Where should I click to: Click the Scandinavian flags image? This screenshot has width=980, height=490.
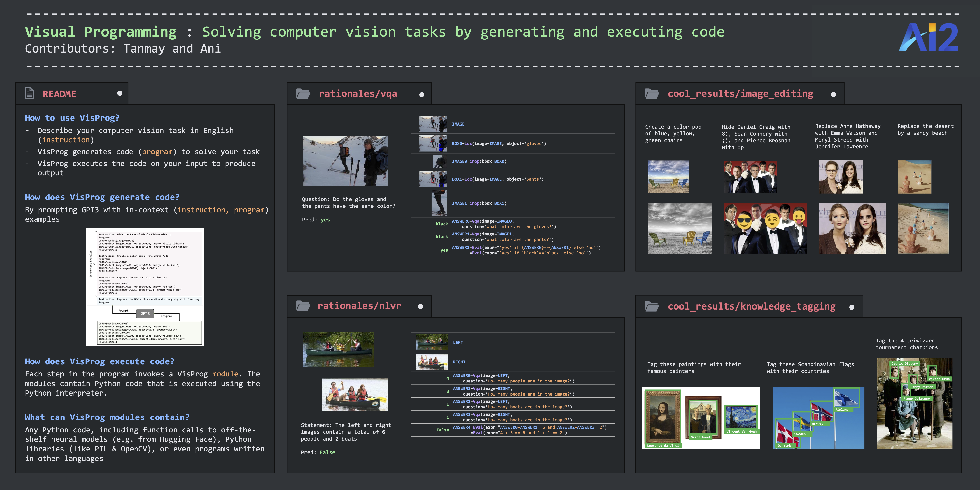tap(818, 418)
